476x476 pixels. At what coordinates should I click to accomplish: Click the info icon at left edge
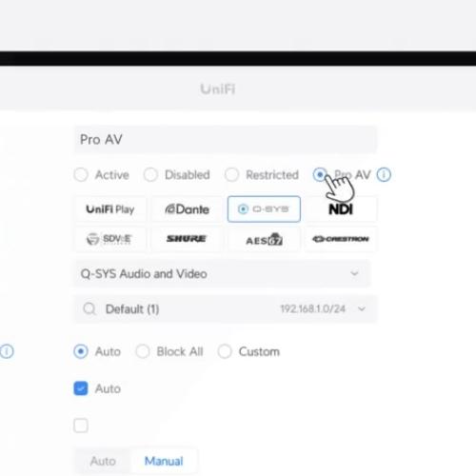pyautogui.click(x=7, y=351)
